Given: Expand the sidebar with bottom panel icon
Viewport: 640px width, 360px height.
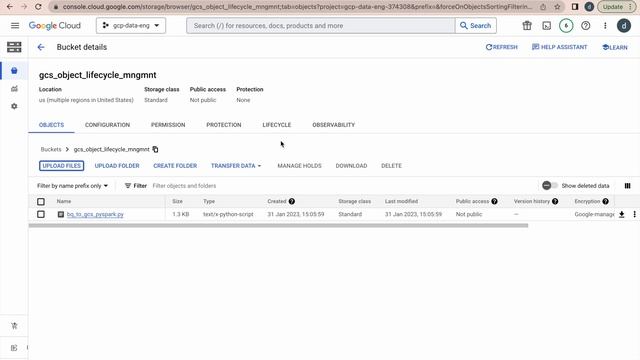Looking at the screenshot, I should point(14,348).
